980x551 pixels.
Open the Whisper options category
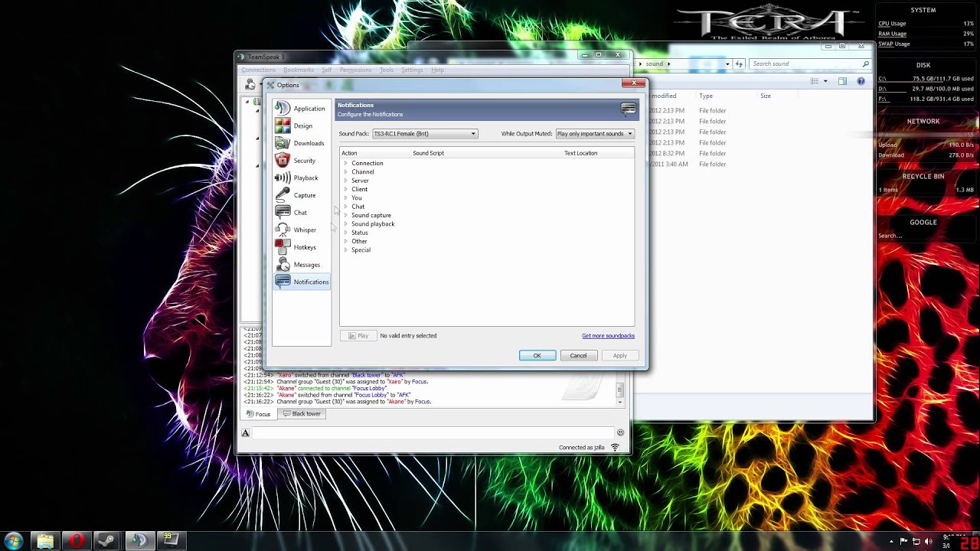[302, 230]
